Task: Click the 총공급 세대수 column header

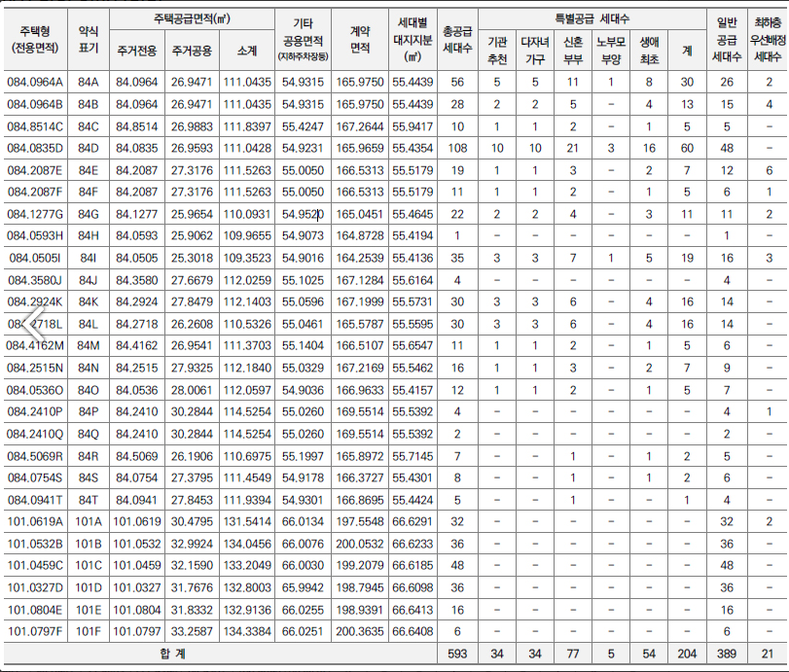Action: 457,40
